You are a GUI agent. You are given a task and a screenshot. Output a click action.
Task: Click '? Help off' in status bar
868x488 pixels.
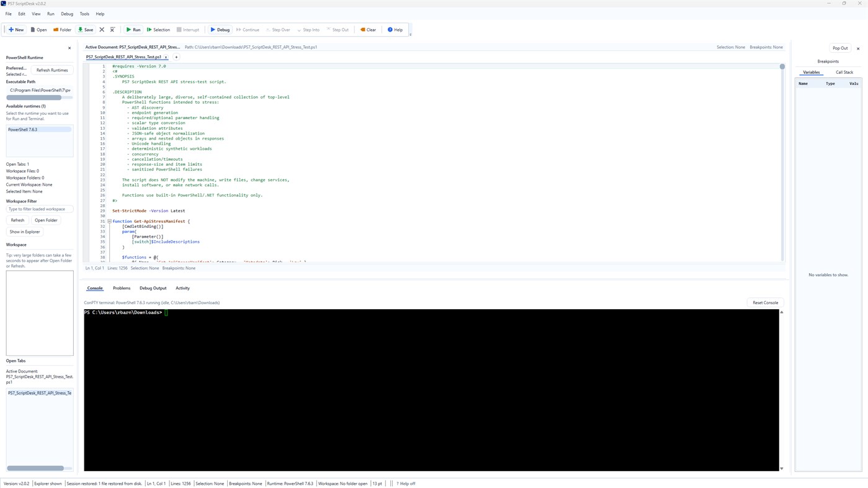406,484
